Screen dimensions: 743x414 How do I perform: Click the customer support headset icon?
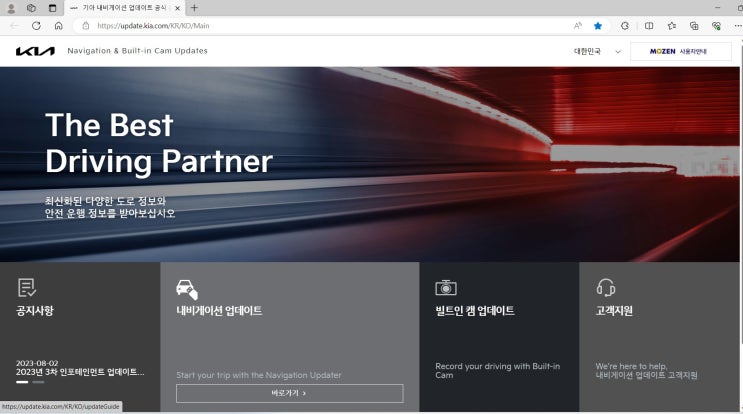[x=606, y=288]
